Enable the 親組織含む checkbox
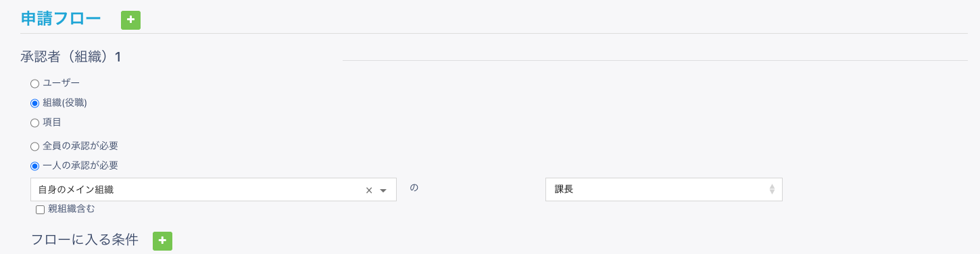The image size is (980, 254). click(40, 209)
